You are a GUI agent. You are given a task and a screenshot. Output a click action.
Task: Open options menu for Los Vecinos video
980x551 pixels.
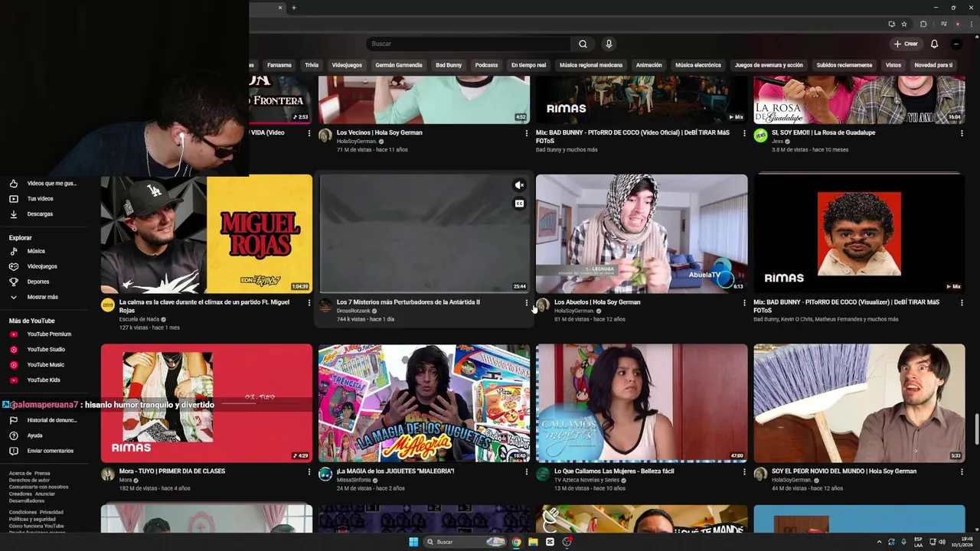(x=527, y=133)
